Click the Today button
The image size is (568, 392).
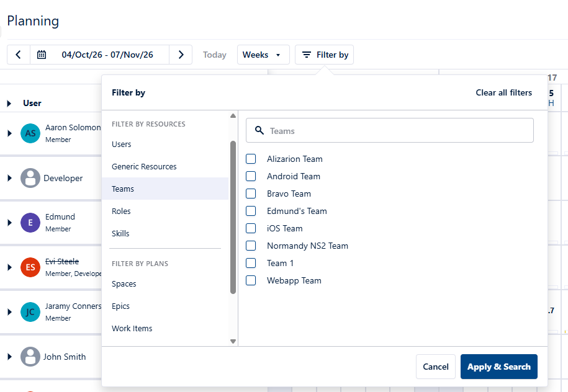[214, 55]
